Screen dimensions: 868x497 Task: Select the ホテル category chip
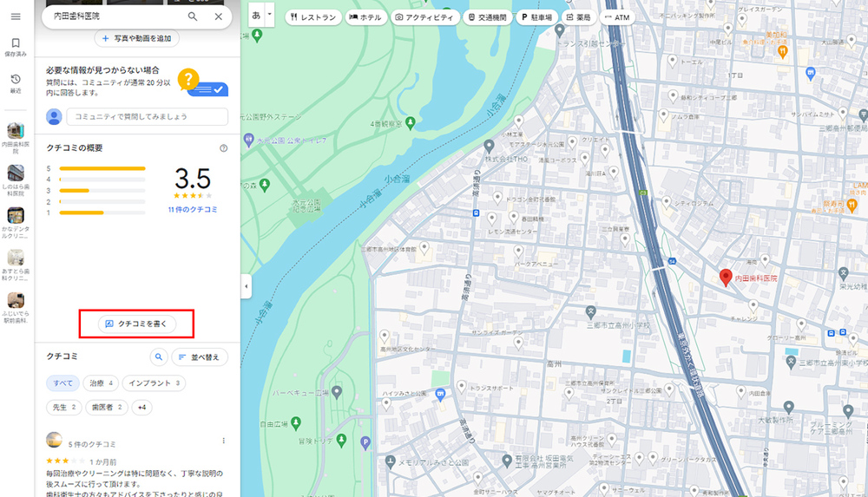click(365, 17)
